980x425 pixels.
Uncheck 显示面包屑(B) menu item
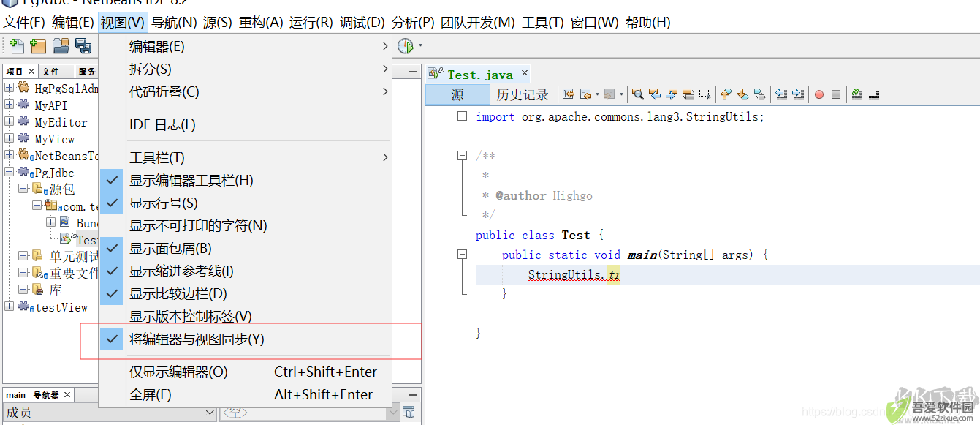point(245,248)
